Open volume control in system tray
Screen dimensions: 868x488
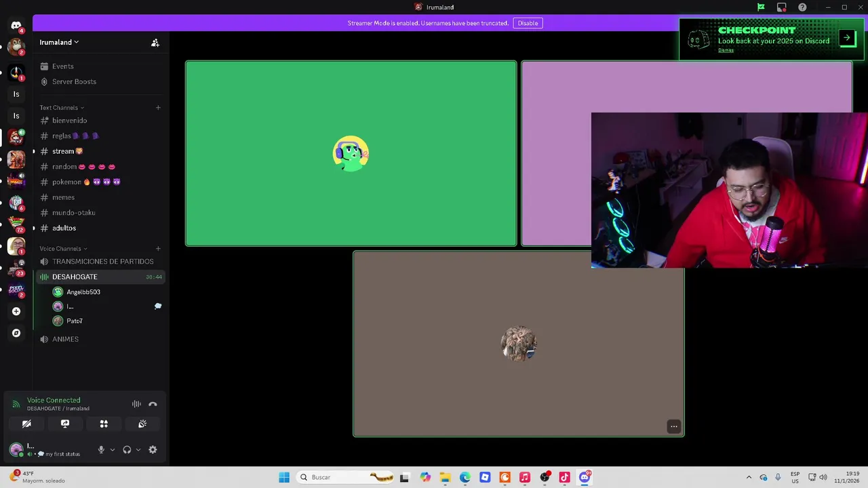823,477
